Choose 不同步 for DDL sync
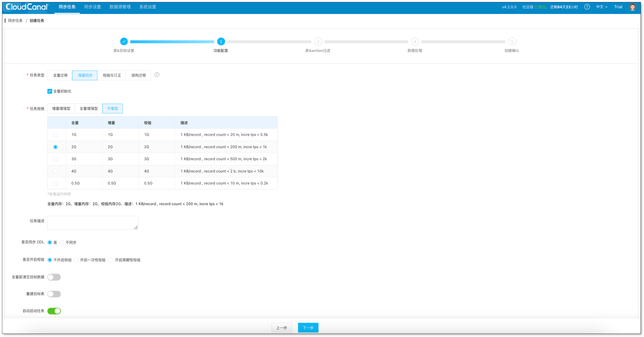644x337 pixels. pos(62,242)
